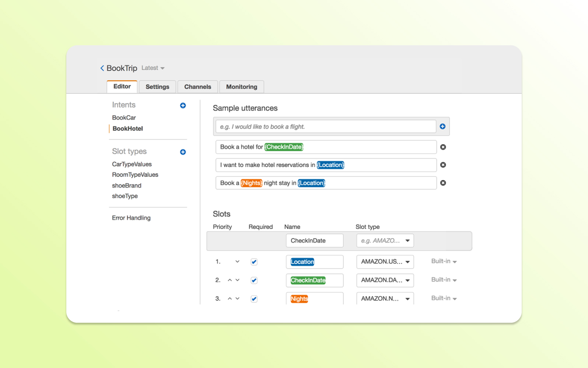Click the Slots heading
Viewport: 588px width, 368px height.
221,214
